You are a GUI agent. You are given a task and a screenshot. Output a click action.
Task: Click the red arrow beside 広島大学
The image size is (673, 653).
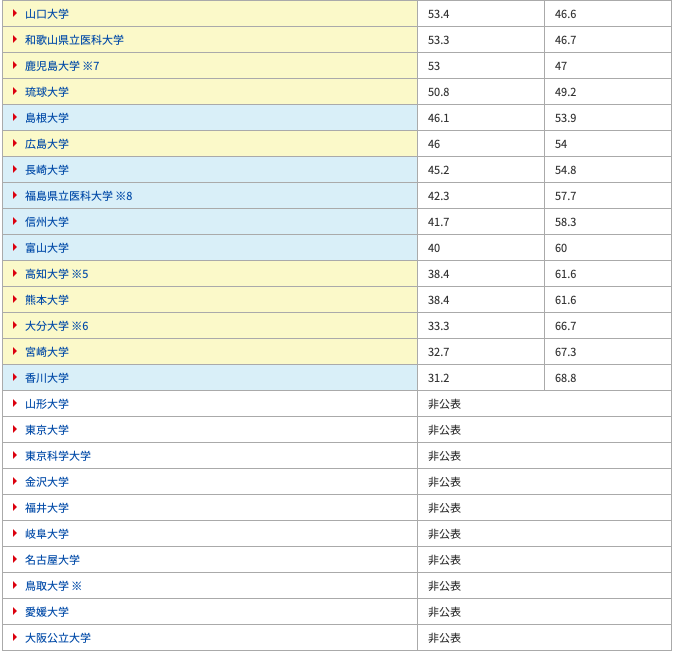point(15,143)
